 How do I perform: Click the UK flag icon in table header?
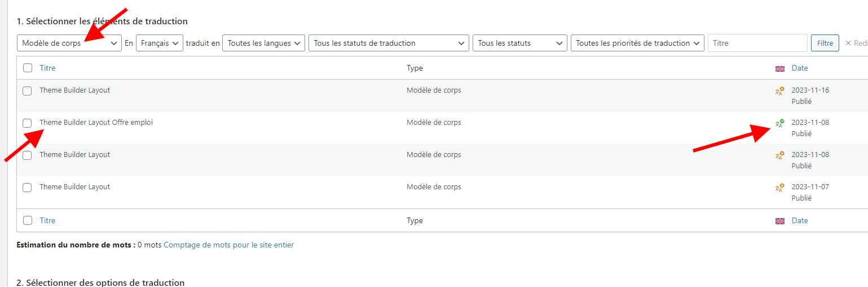click(780, 68)
